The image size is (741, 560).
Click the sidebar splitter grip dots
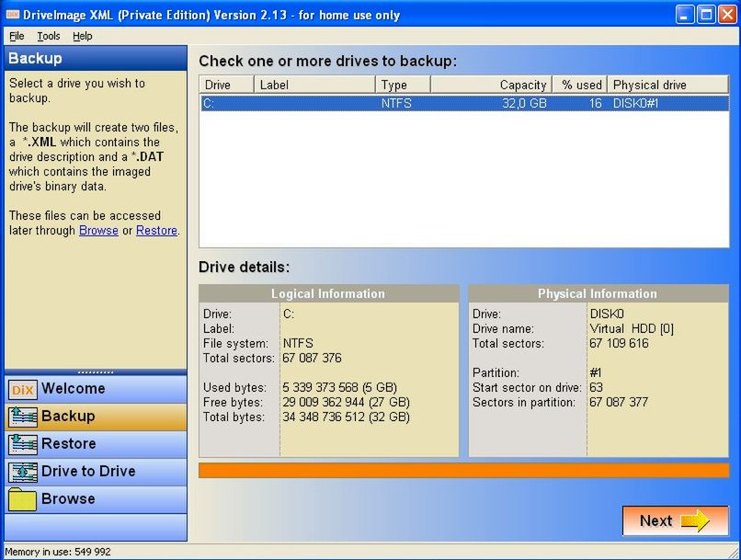click(x=96, y=372)
